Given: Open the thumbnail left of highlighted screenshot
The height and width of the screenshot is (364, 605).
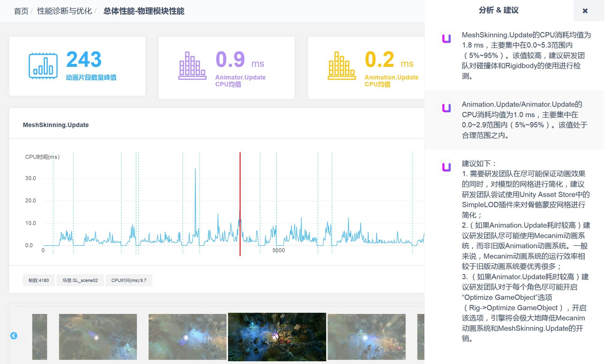Looking at the screenshot, I should click(187, 337).
